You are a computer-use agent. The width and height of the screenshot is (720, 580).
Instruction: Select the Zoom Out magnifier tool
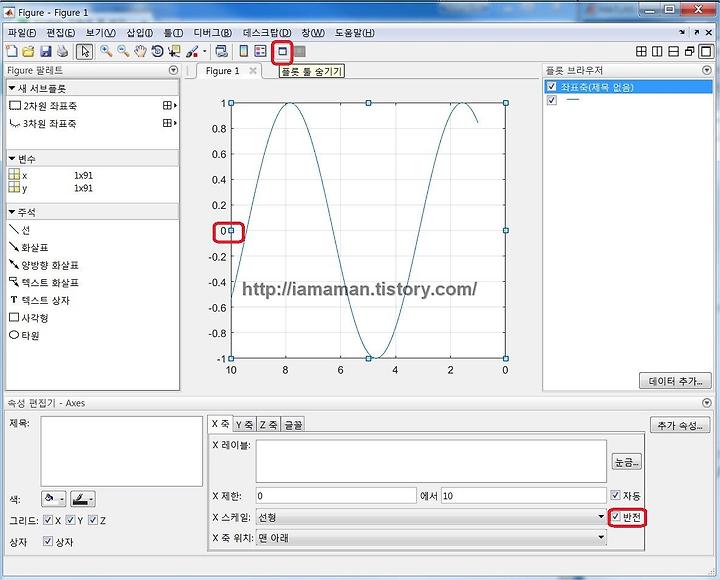pos(123,51)
